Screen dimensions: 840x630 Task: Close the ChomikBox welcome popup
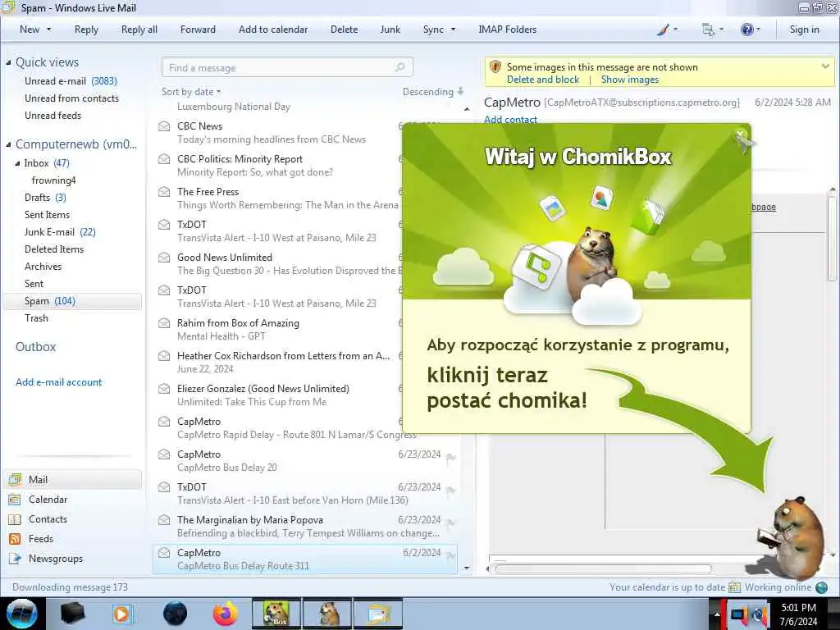tap(741, 134)
